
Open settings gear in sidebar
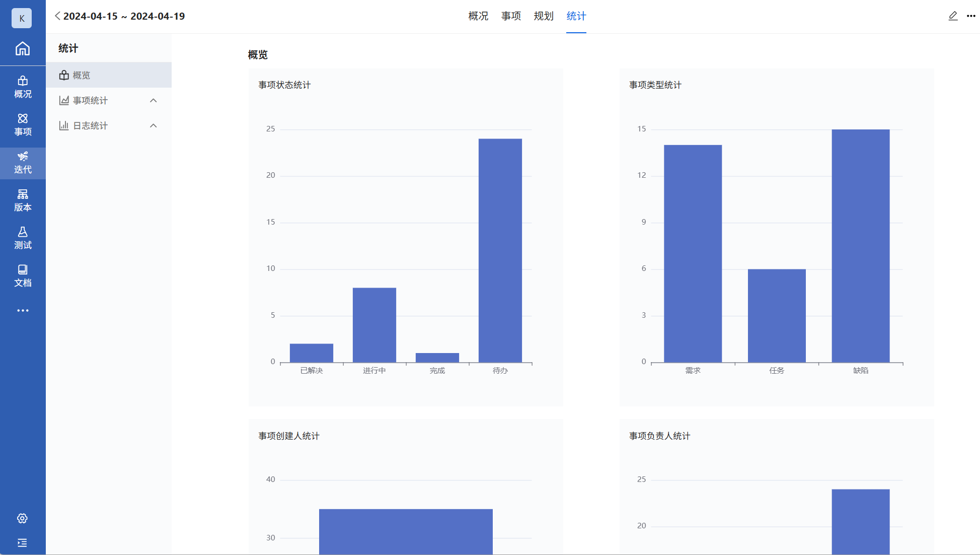point(22,518)
